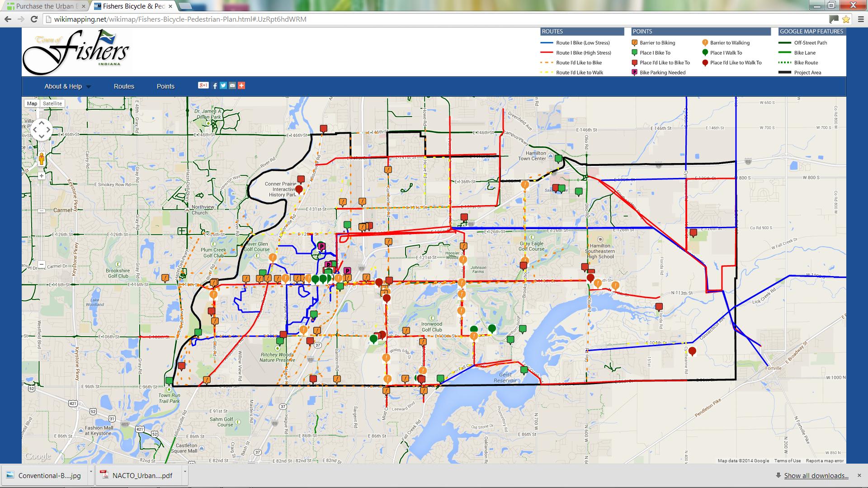Reload the current web page
868x488 pixels.
34,19
